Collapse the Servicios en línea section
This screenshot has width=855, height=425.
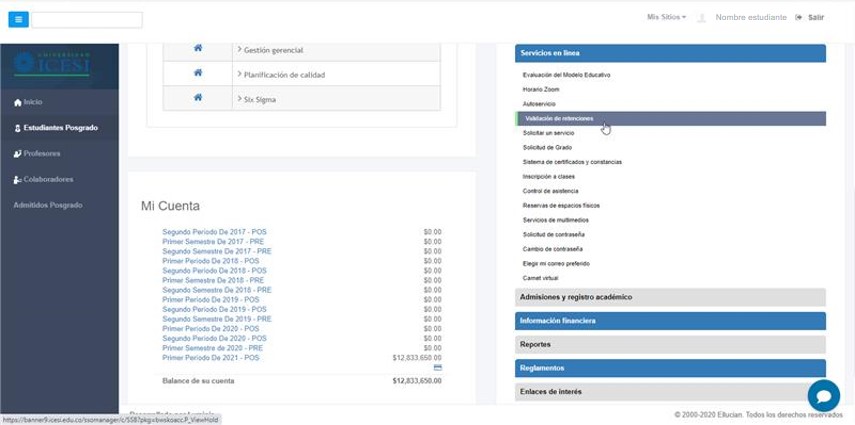click(x=670, y=53)
